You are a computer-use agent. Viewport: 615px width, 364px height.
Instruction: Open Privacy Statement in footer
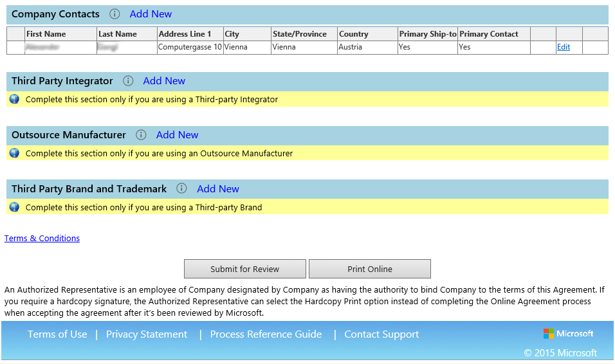(147, 334)
